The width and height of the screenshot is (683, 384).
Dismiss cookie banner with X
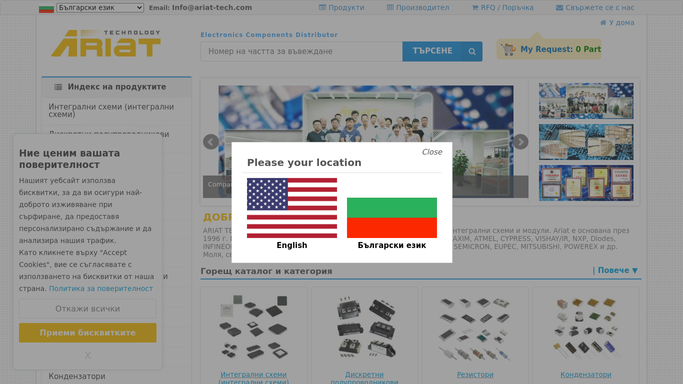pyautogui.click(x=88, y=356)
